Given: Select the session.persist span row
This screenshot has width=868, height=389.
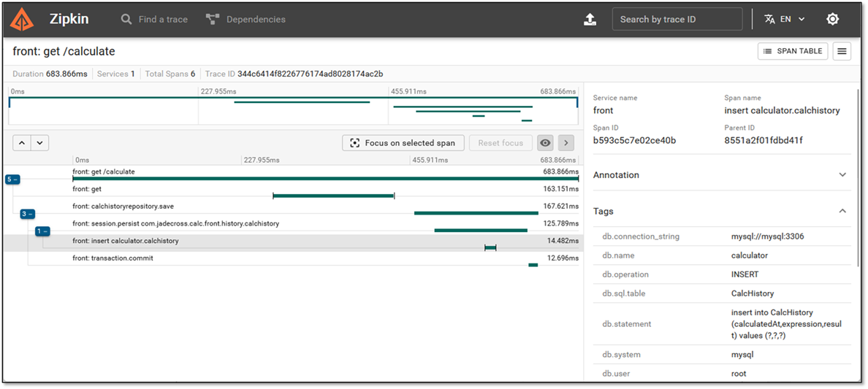Looking at the screenshot, I should click(x=326, y=226).
